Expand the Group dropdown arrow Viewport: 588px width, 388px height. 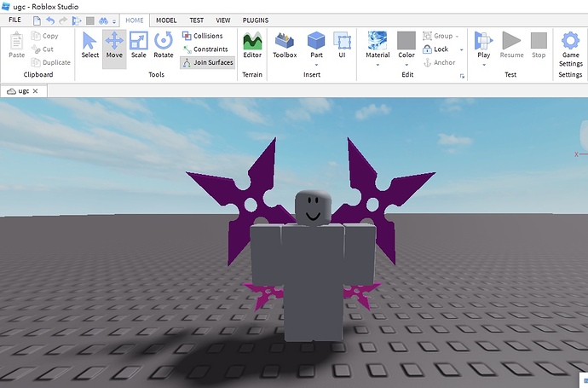click(457, 37)
